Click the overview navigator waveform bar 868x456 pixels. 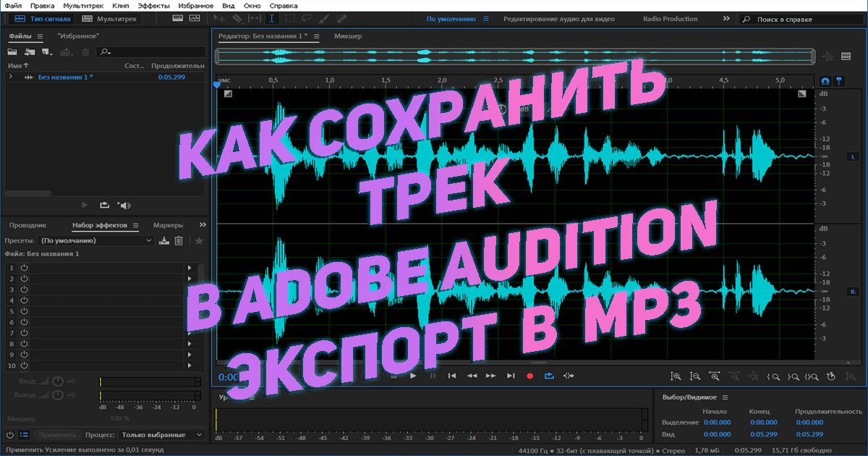(x=515, y=56)
